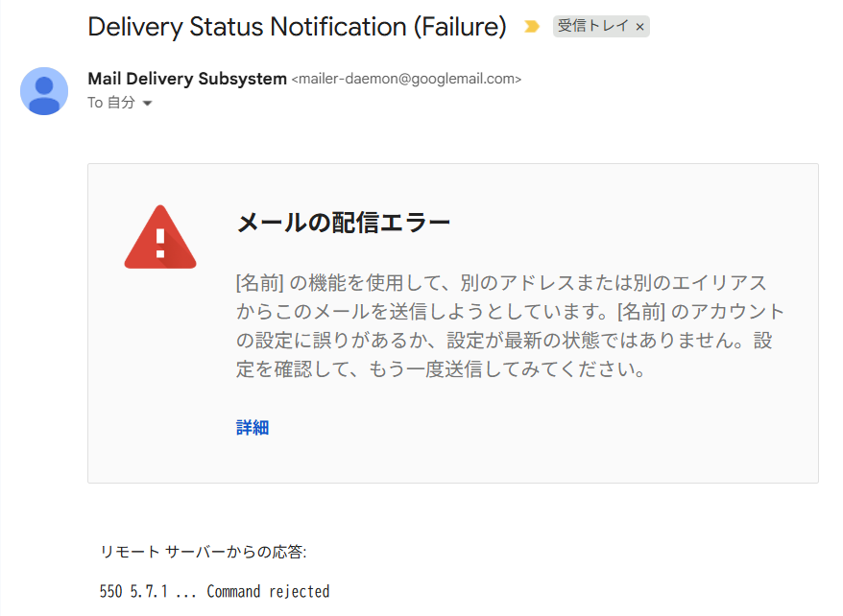Click the リモート サーバーからの応答 line

coord(204,552)
